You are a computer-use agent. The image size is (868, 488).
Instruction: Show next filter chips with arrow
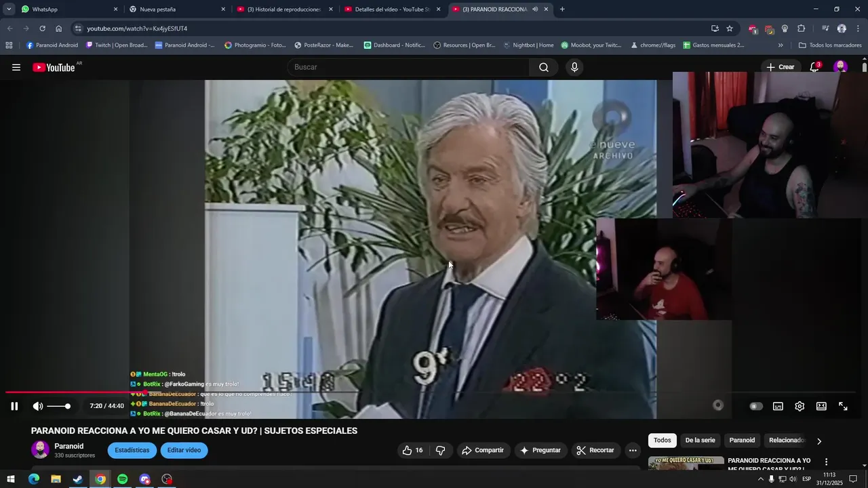click(x=819, y=441)
